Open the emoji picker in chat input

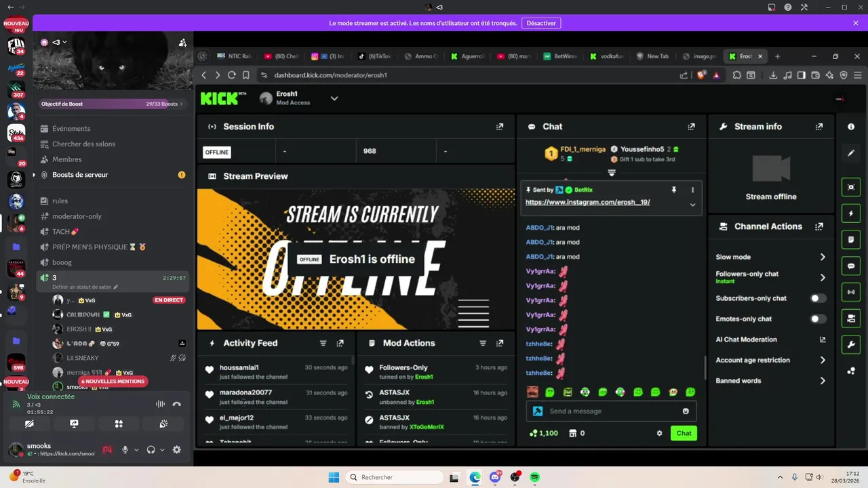(686, 411)
